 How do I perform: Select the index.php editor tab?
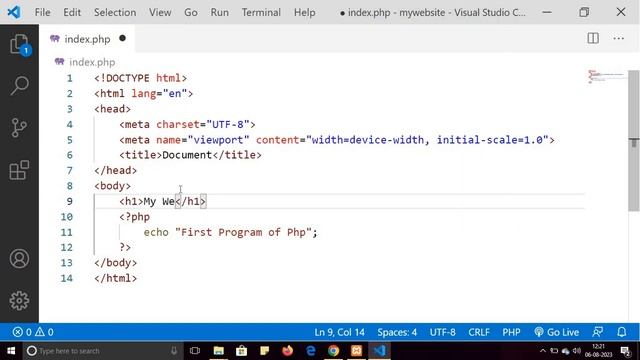tap(87, 38)
